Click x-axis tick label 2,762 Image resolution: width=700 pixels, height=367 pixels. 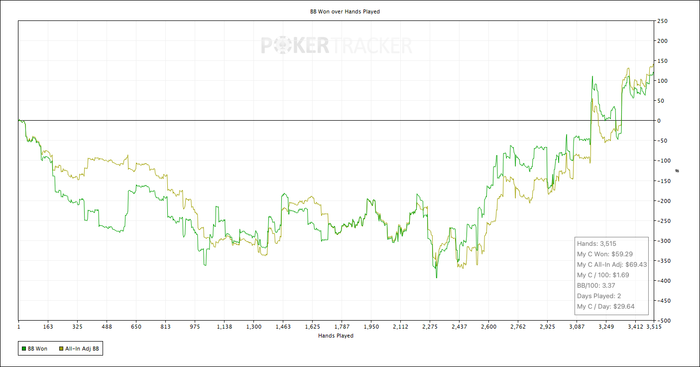pyautogui.click(x=518, y=327)
